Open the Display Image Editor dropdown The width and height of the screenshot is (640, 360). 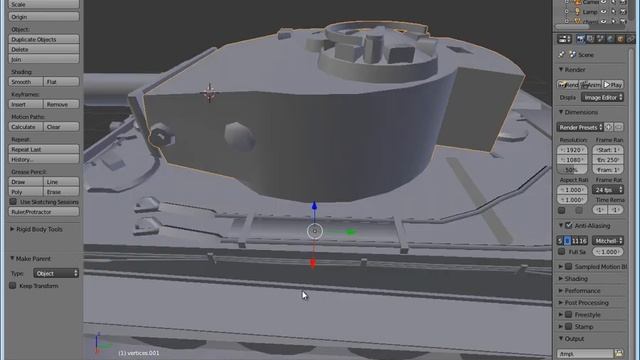pos(602,98)
